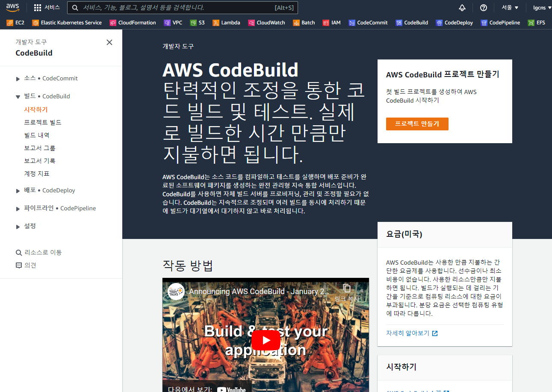Click the EFS shortcut icon

pyautogui.click(x=531, y=23)
